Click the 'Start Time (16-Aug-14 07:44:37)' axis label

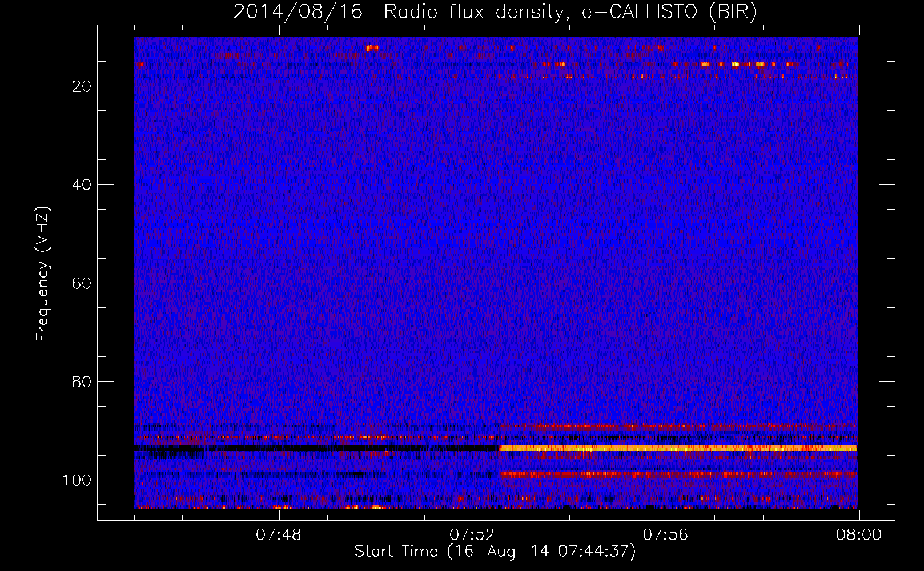(x=495, y=552)
